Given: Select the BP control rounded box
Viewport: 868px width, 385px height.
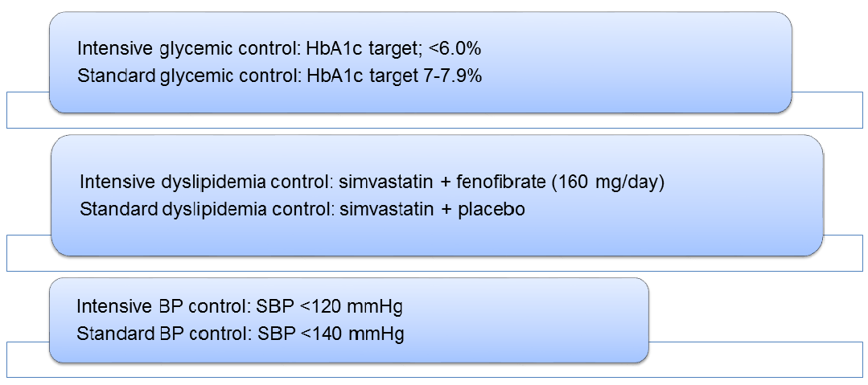Looking at the screenshot, I should [x=349, y=320].
